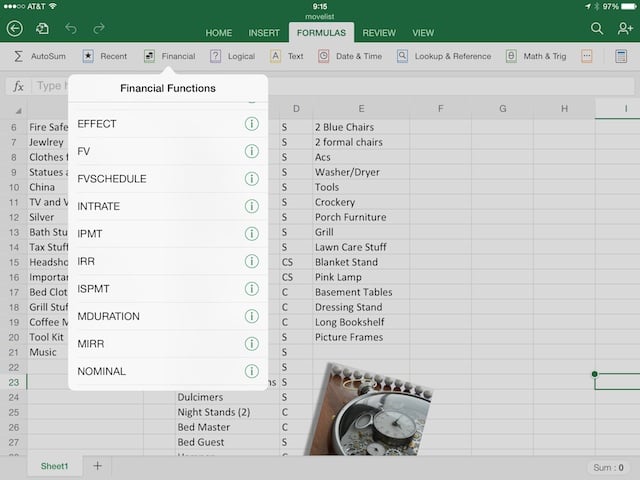Switch to the REVIEW tab
The image size is (640, 480).
[379, 33]
